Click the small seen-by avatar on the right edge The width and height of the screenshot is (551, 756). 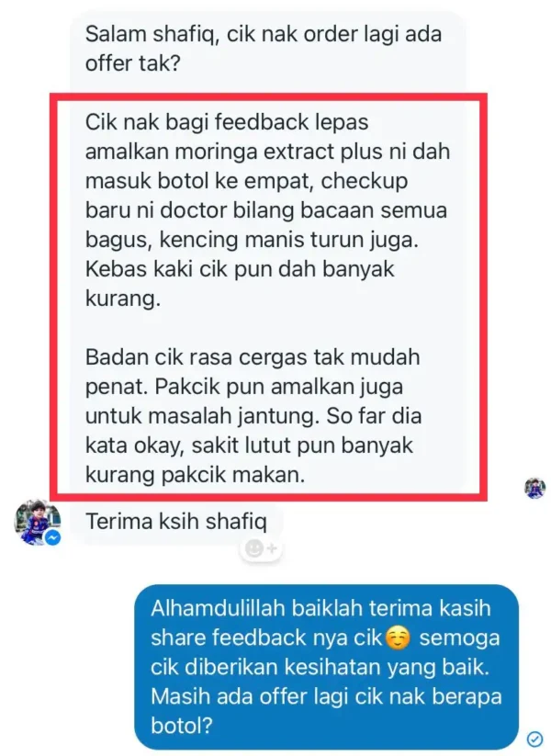click(535, 488)
